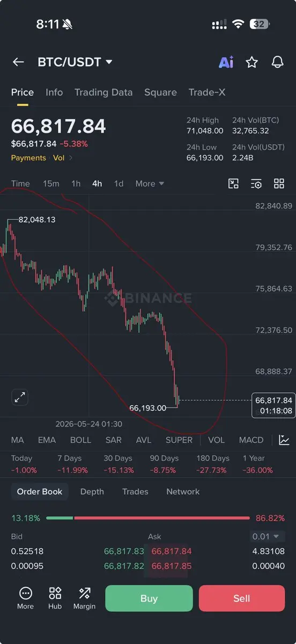The image size is (296, 644).
Task: Toggle the MA indicator
Action: [18, 440]
